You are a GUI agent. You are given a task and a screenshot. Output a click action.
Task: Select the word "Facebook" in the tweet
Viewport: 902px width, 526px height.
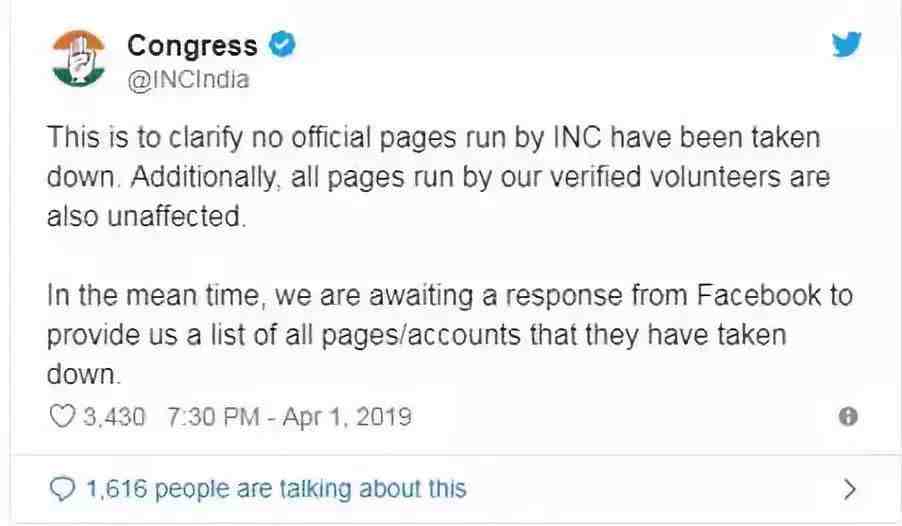pyautogui.click(x=759, y=295)
